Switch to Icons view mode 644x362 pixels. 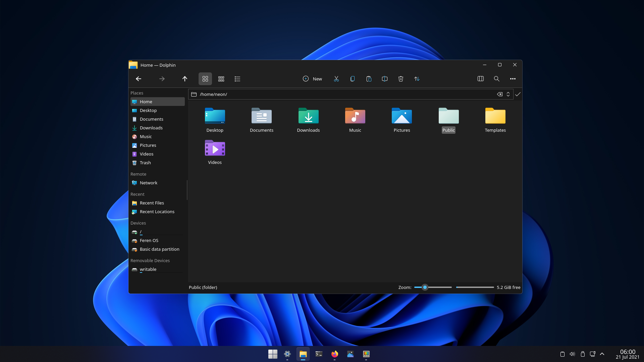205,79
